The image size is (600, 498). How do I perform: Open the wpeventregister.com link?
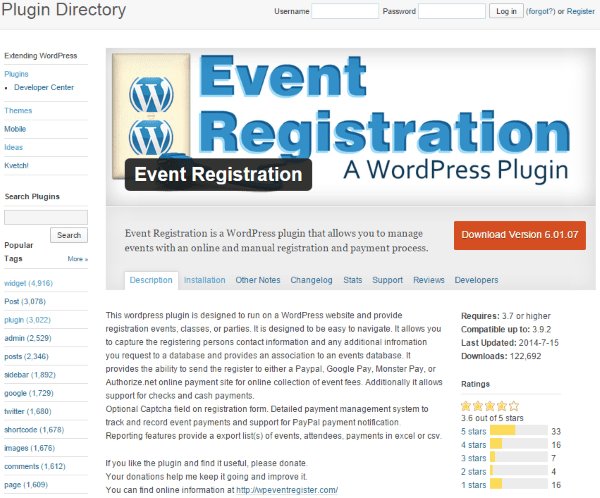click(287, 490)
